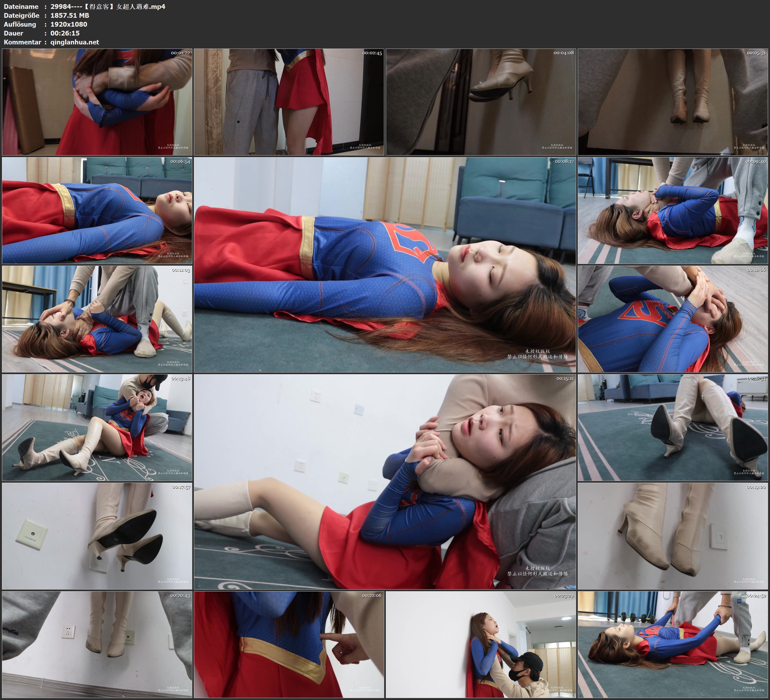Select the frame at 00:02:45
Viewport: 770px width, 700px height.
[x=289, y=102]
